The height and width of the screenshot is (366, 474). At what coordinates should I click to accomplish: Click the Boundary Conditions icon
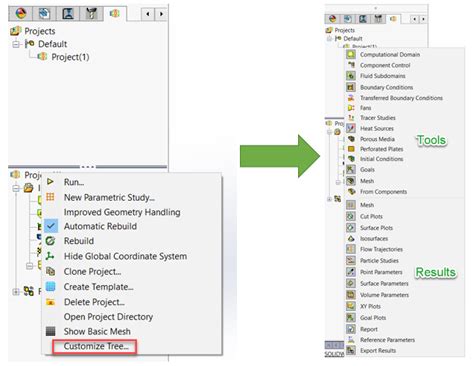351,87
